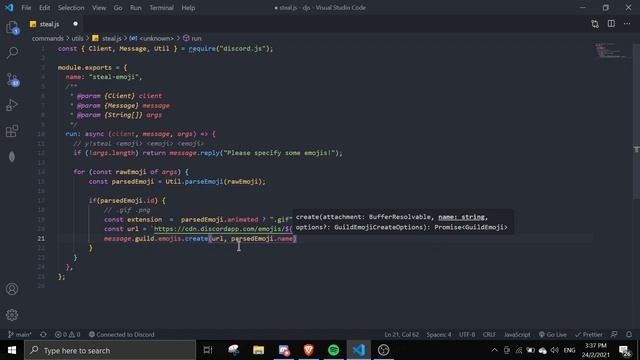
Task: Click commands in the breadcrumb
Action: pyautogui.click(x=48, y=38)
